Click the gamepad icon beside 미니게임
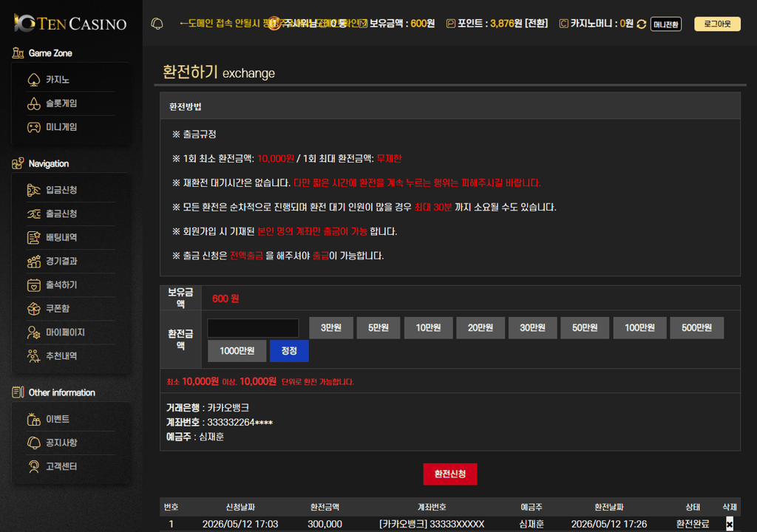 [x=34, y=127]
